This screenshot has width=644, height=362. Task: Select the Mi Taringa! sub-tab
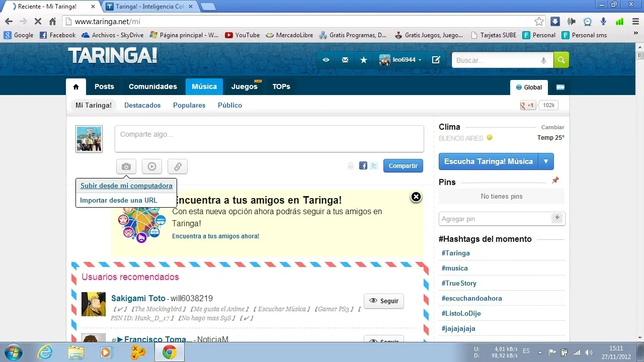coord(94,105)
